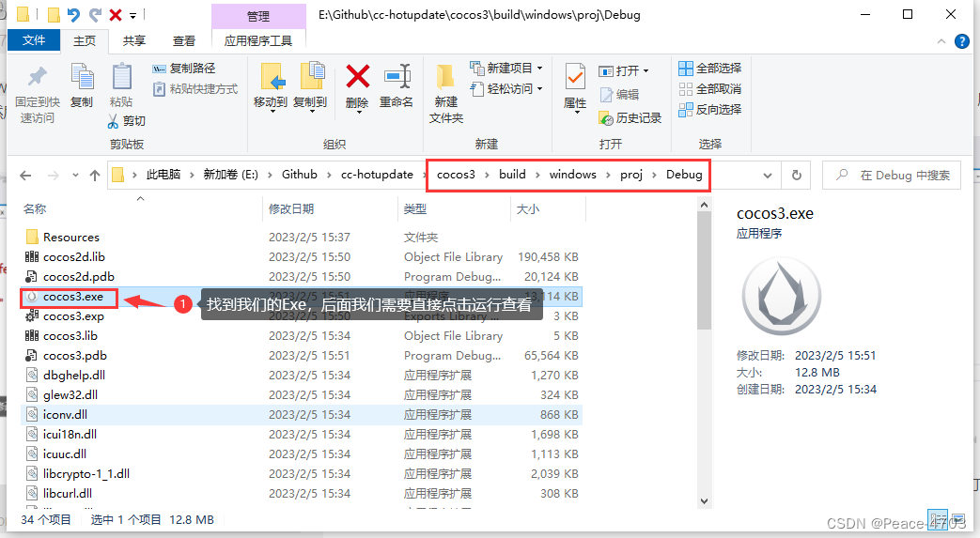Open the Move to (移动到) menu

coord(271,87)
